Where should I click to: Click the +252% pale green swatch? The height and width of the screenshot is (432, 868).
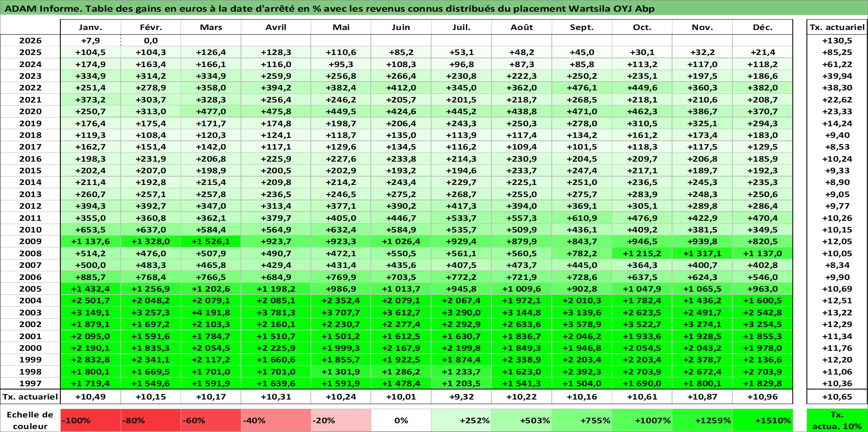[x=461, y=420]
